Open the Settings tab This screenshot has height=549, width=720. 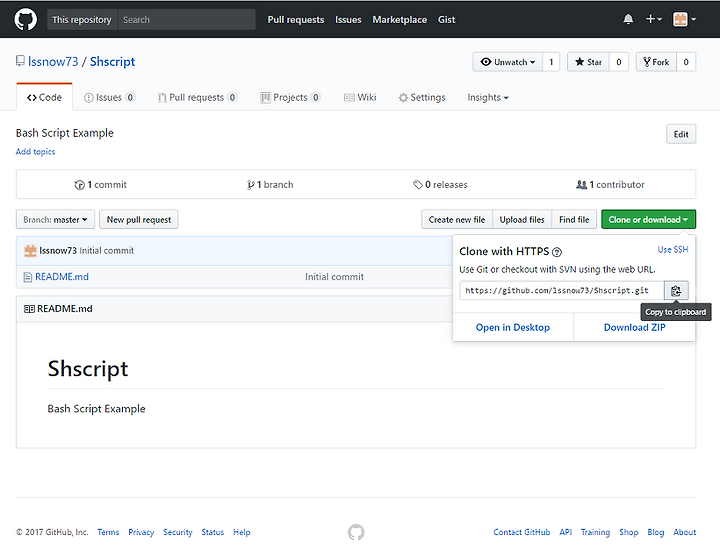pyautogui.click(x=422, y=97)
